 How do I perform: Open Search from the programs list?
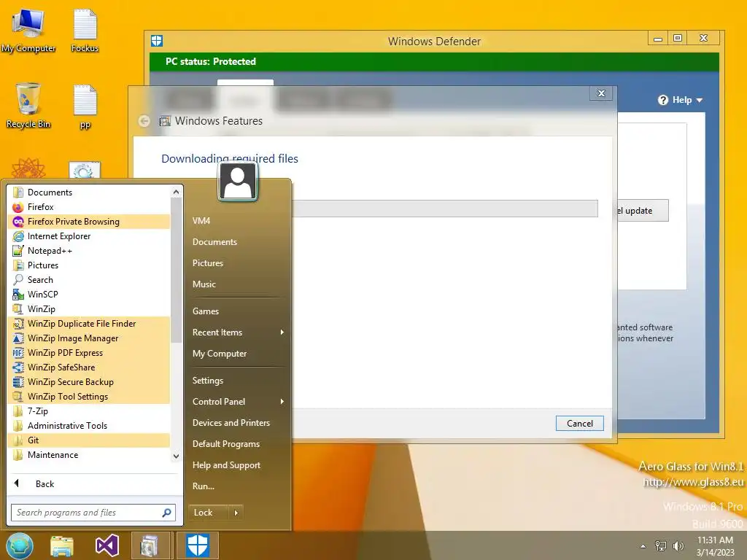click(x=89, y=280)
